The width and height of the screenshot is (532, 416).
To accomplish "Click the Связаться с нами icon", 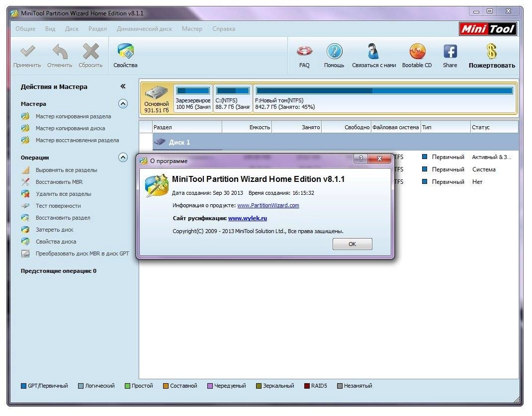I will (x=373, y=52).
